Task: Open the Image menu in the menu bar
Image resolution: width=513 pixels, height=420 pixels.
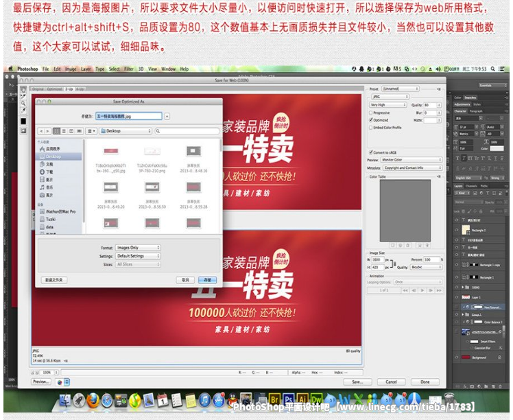Action: [71, 69]
